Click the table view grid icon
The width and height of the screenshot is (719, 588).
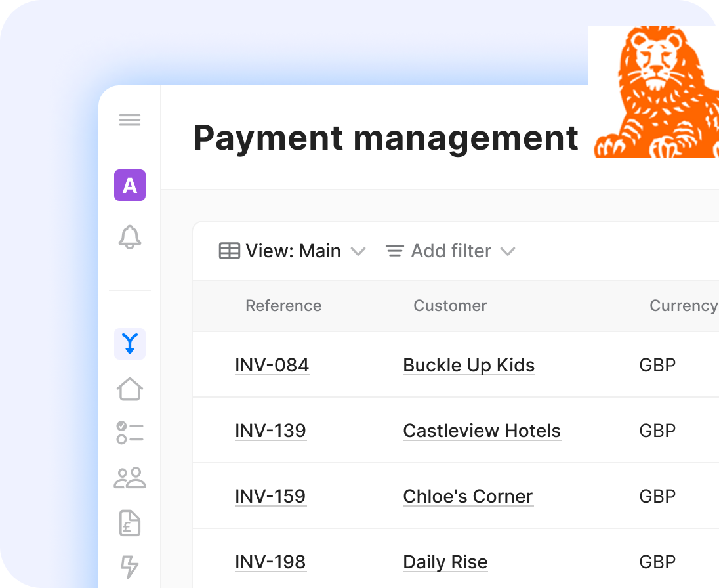[x=229, y=251]
